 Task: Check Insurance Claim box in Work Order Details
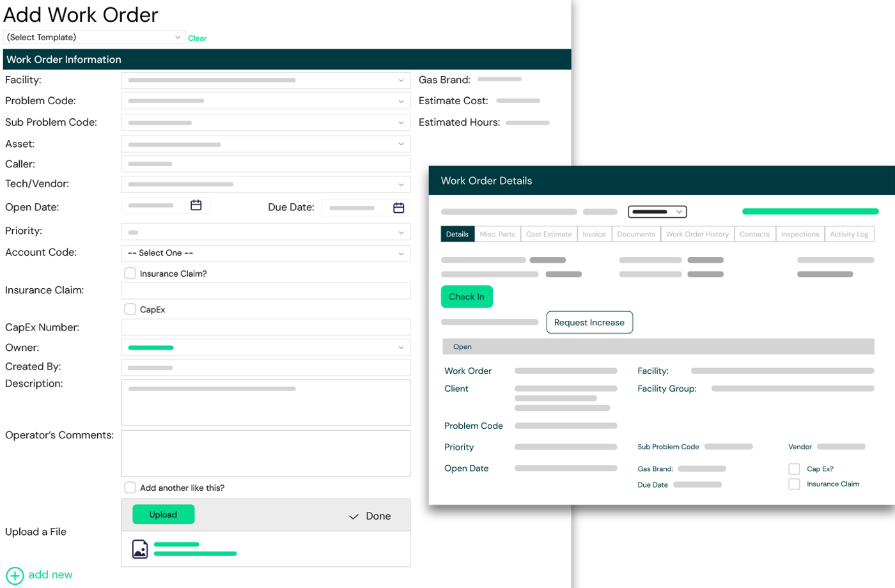[x=794, y=484]
